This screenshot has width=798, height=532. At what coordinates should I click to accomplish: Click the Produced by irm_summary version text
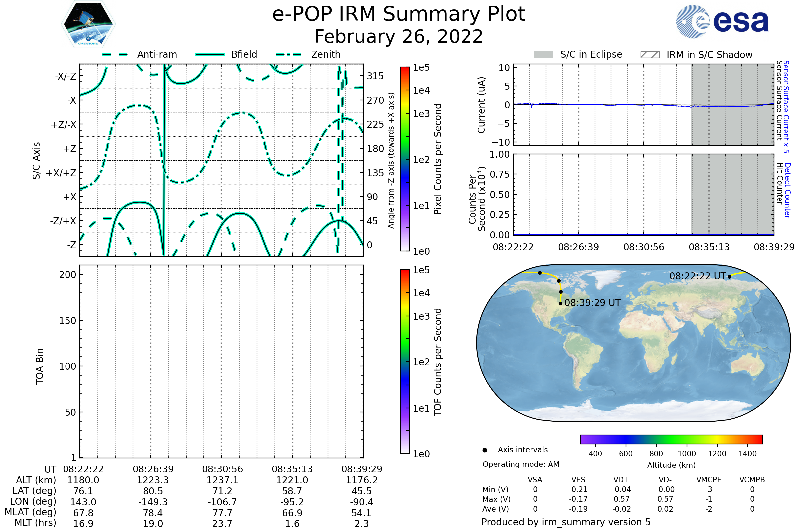click(566, 522)
